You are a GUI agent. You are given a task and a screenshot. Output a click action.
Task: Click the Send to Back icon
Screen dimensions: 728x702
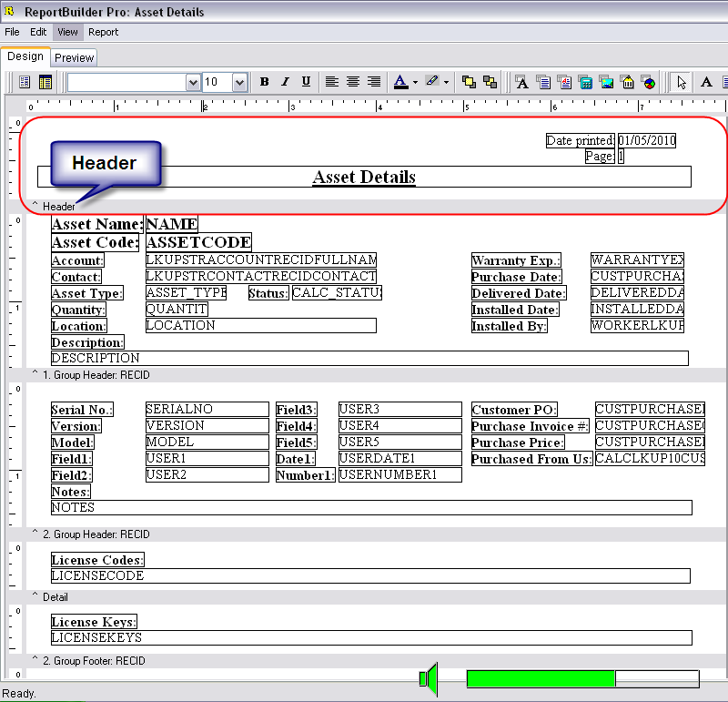pyautogui.click(x=490, y=82)
